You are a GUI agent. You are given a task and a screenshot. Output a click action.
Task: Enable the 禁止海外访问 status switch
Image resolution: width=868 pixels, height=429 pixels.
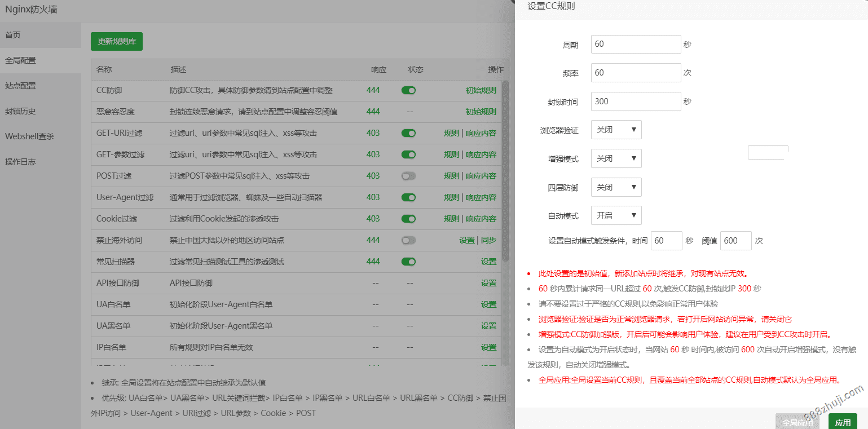[408, 240]
